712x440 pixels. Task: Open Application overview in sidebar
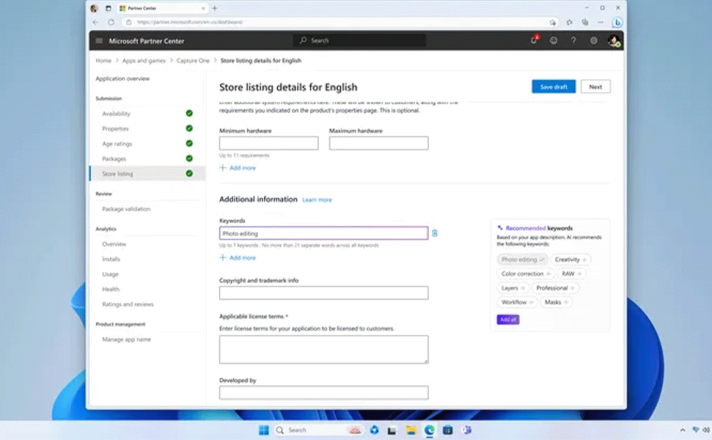point(123,79)
